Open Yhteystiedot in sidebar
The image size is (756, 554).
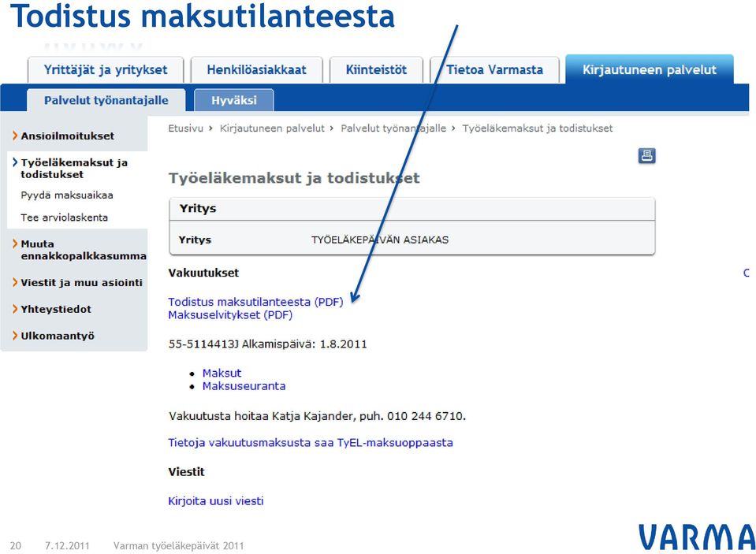(56, 309)
